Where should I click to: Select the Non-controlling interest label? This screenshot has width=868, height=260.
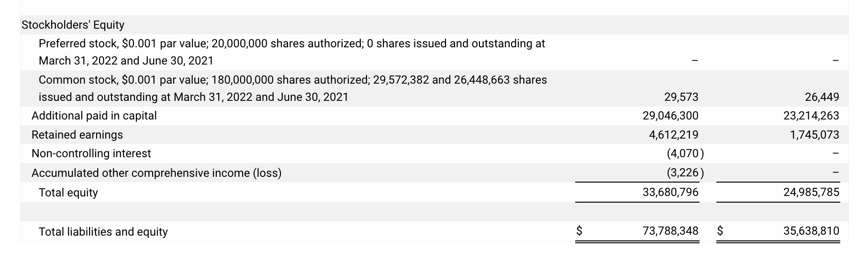(x=91, y=153)
